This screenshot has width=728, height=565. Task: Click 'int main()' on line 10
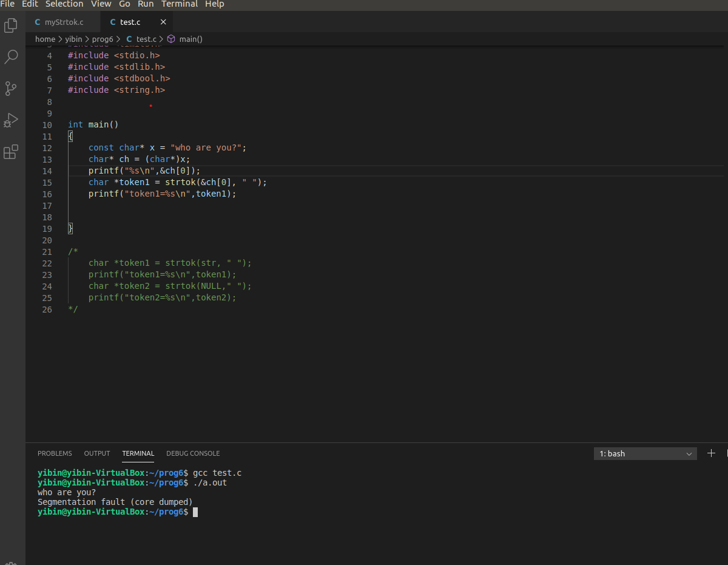tap(93, 124)
